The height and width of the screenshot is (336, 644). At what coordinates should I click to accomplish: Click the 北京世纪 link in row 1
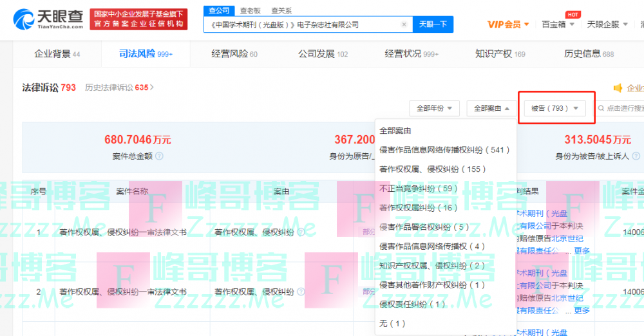[x=567, y=238]
